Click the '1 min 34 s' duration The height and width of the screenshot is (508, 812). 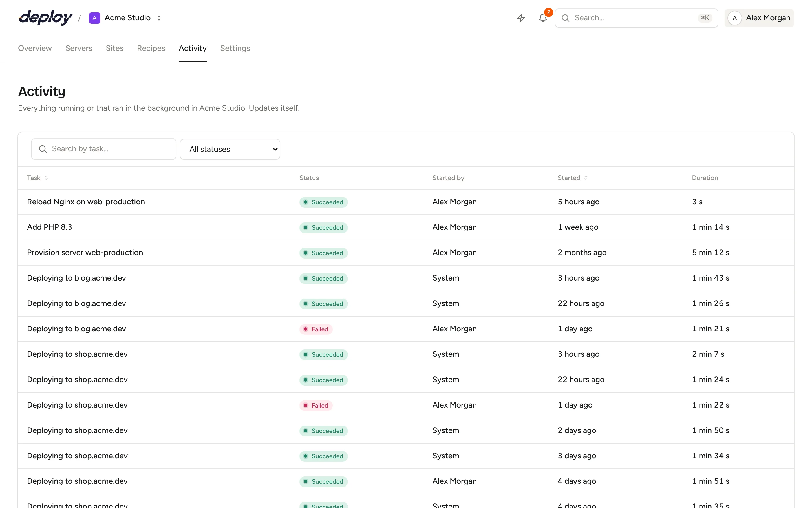pyautogui.click(x=711, y=456)
